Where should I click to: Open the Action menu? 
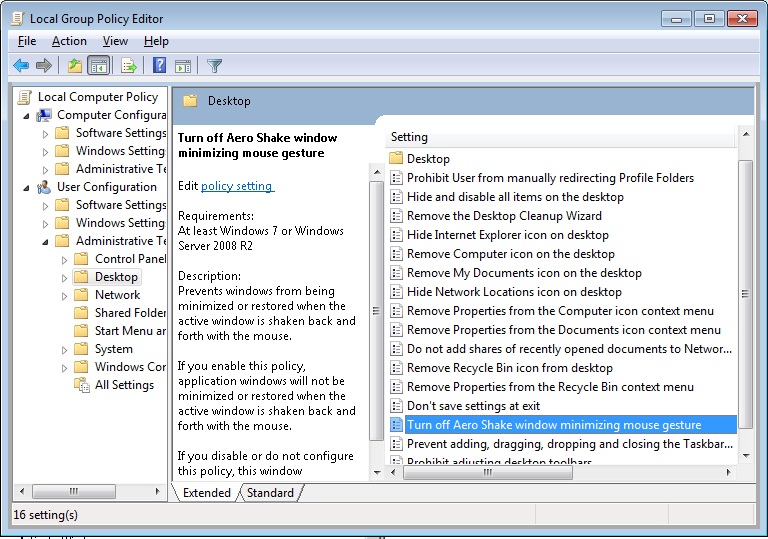69,41
